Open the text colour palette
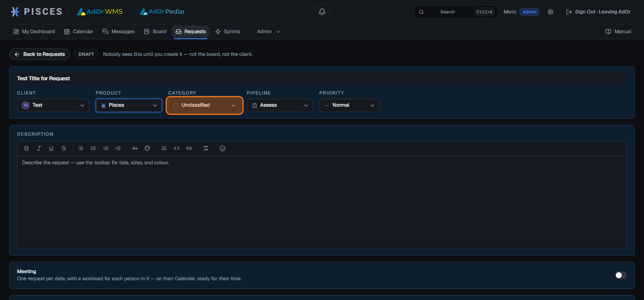The height and width of the screenshot is (300, 644). point(147,148)
